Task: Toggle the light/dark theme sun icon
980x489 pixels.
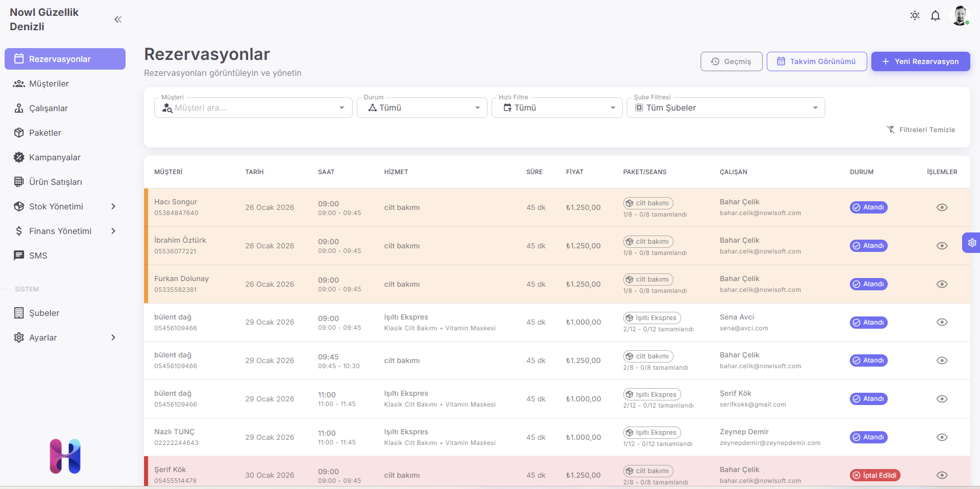Action: pos(914,15)
